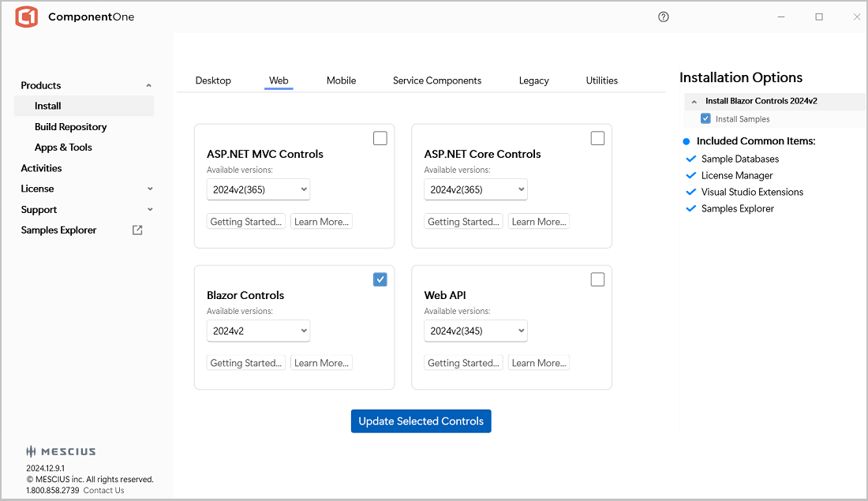Collapse Install Blazor Controls 2024v2 options
This screenshot has width=868, height=501.
click(694, 102)
